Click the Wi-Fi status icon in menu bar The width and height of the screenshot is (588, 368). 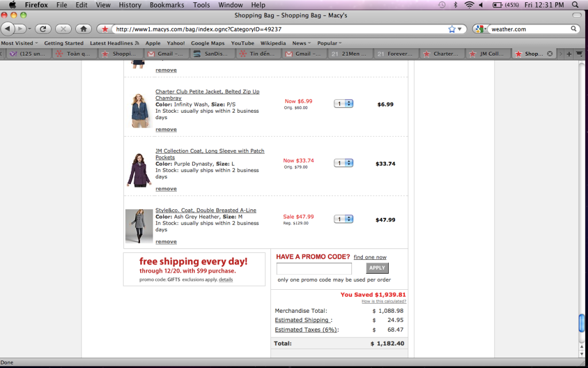point(469,5)
